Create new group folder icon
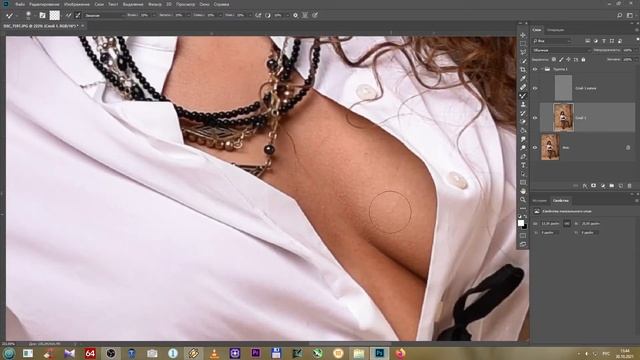This screenshot has height=360, width=640. point(611,186)
